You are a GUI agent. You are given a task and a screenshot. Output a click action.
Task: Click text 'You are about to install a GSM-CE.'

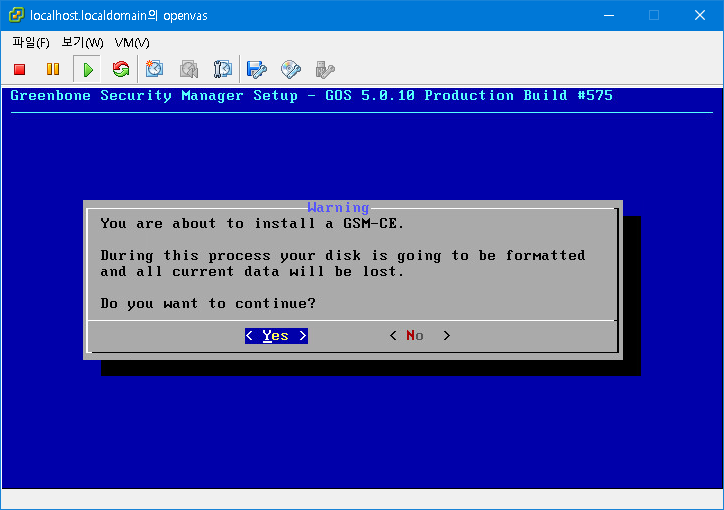pos(252,224)
